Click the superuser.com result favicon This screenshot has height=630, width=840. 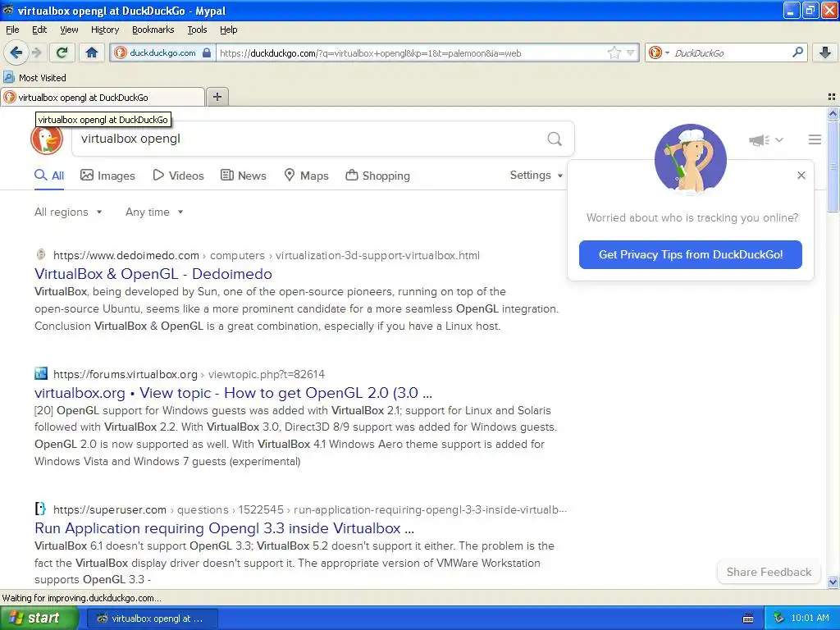click(41, 509)
